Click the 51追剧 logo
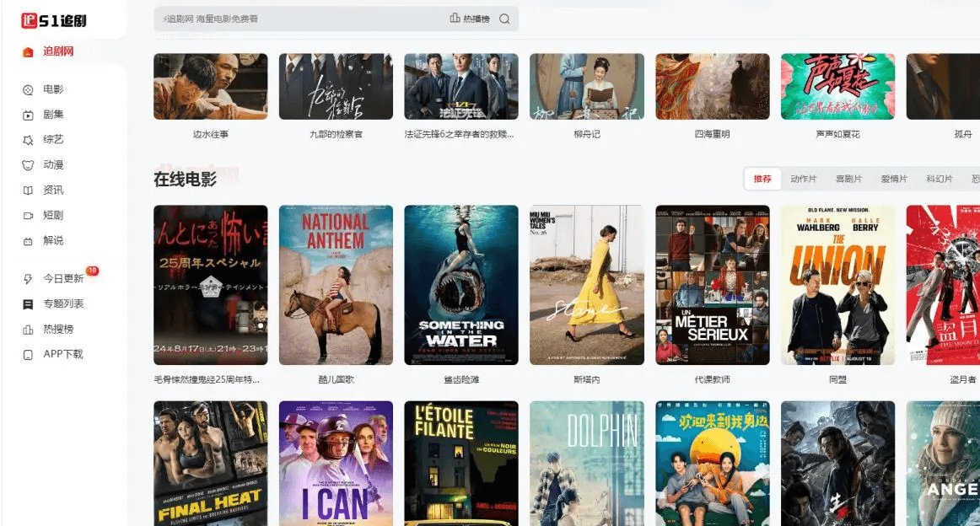 (x=54, y=20)
